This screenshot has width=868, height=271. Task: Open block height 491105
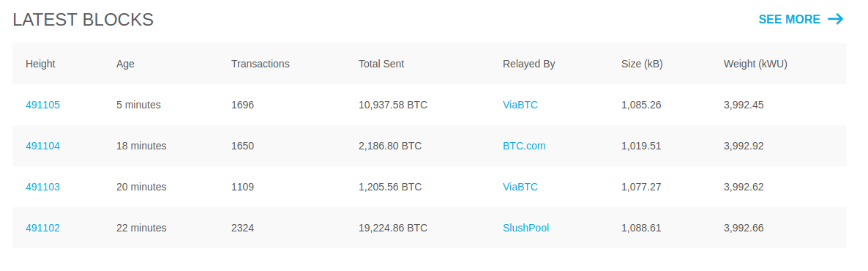coord(42,105)
